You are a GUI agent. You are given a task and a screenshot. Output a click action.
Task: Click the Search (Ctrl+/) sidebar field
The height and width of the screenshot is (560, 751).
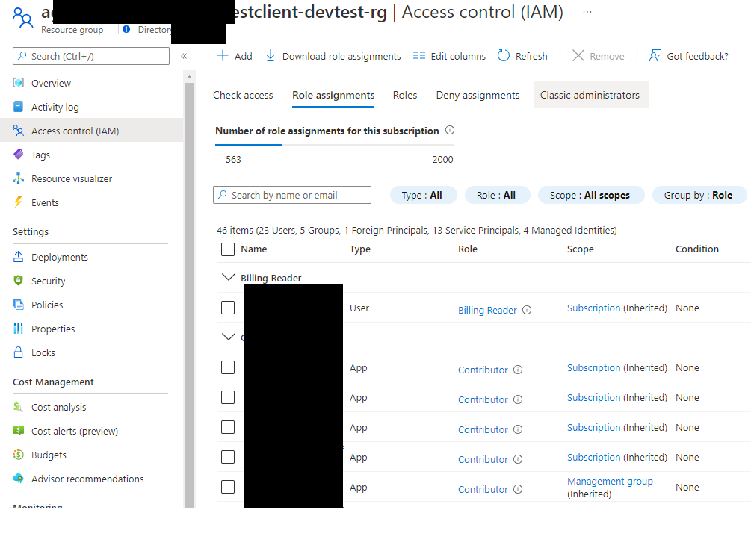tap(91, 56)
